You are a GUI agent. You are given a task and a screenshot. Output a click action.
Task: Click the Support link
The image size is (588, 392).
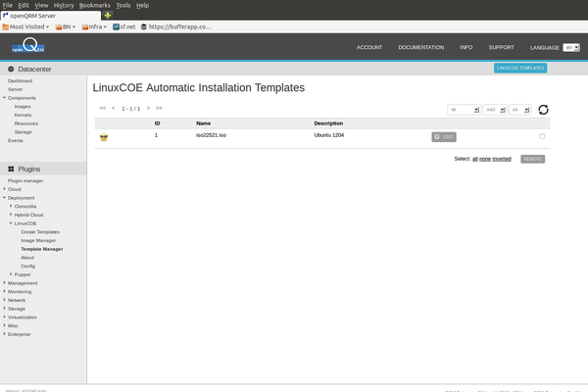point(502,47)
